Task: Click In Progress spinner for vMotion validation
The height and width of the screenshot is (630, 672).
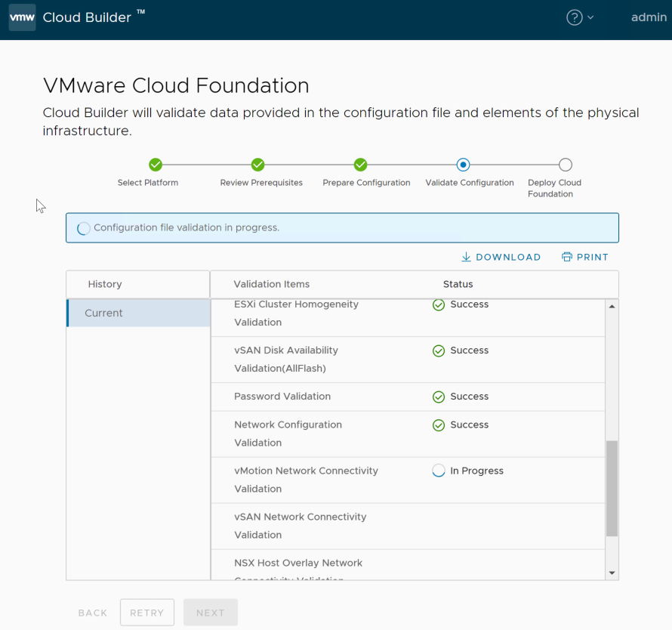Action: point(439,471)
